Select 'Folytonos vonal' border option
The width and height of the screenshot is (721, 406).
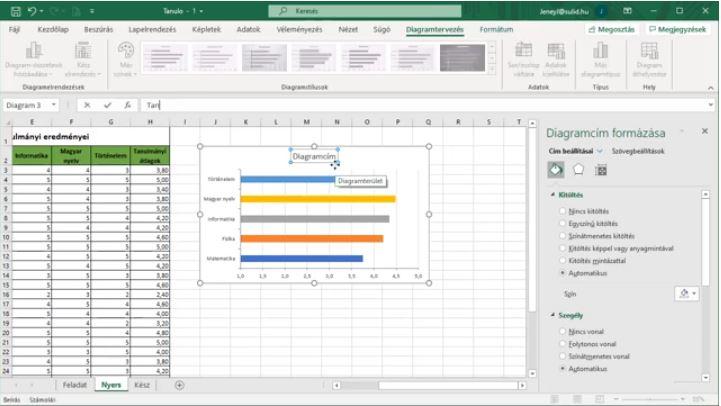(x=563, y=343)
